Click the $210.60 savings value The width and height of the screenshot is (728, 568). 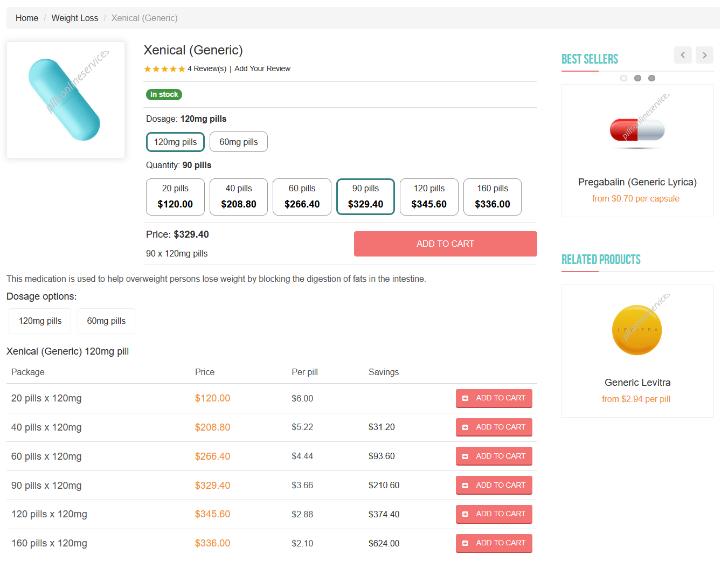[384, 485]
